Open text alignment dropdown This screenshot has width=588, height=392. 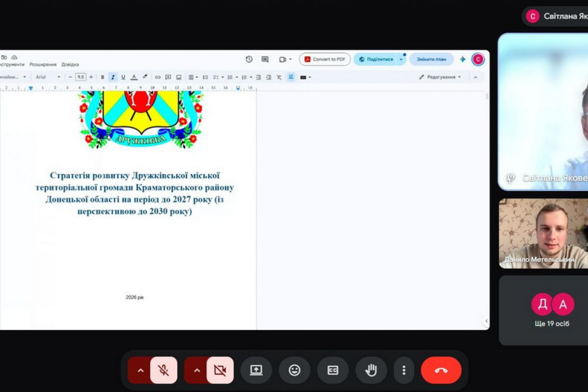pyautogui.click(x=194, y=77)
